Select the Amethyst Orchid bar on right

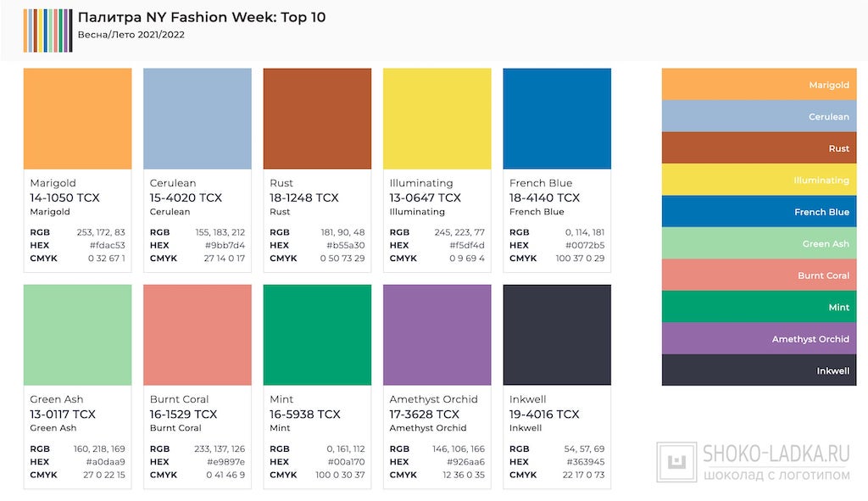[759, 339]
